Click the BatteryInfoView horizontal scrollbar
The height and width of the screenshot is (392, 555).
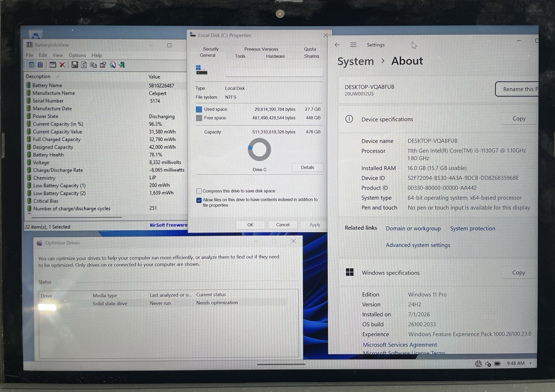point(76,217)
